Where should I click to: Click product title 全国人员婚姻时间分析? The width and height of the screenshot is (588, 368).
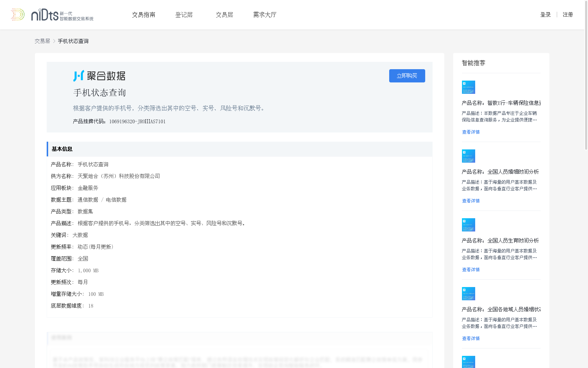pos(501,172)
